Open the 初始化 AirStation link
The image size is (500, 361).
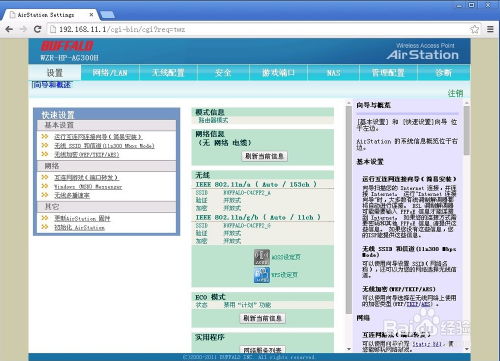79,228
